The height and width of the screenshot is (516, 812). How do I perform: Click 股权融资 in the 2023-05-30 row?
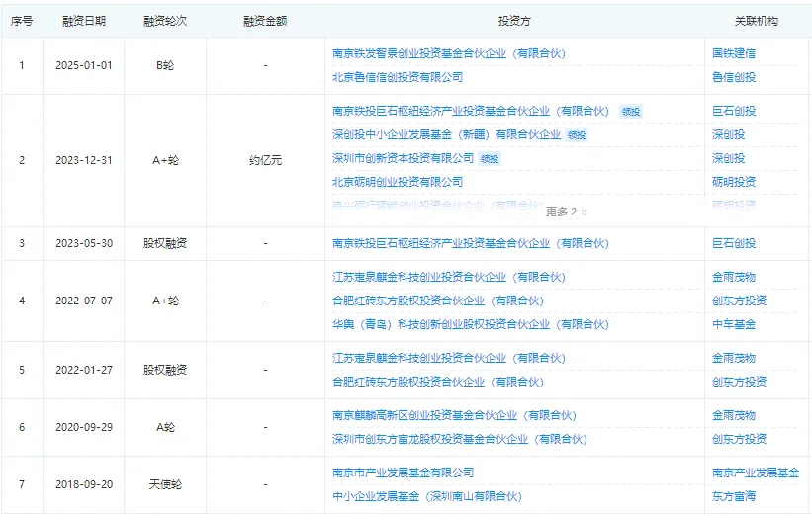point(165,243)
